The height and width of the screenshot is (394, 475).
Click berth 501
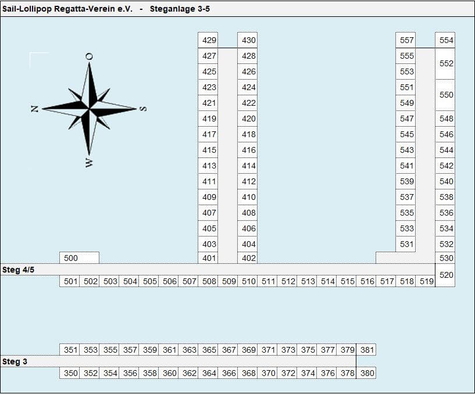tap(70, 281)
